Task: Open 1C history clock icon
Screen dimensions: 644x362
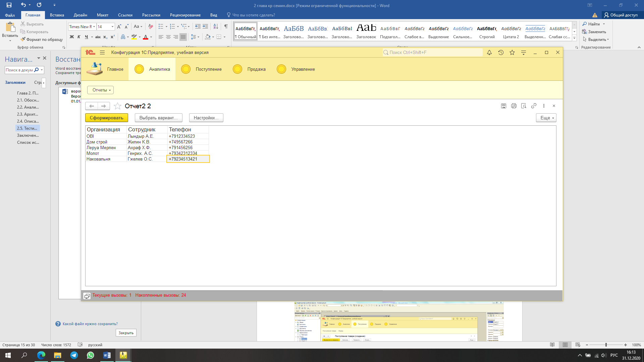Action: (501, 53)
